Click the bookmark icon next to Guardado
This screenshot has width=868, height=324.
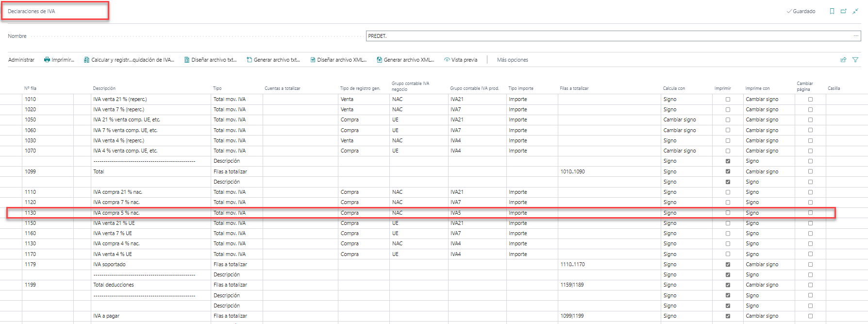point(832,11)
